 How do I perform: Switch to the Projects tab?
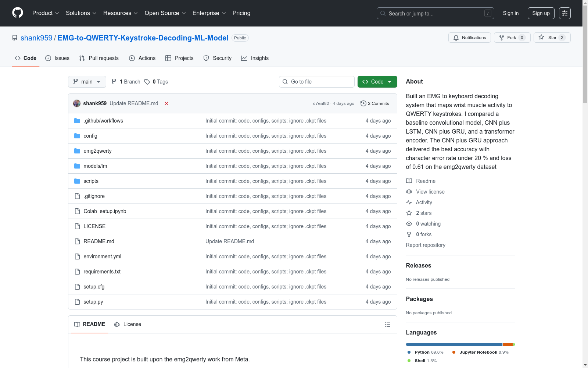click(x=179, y=58)
